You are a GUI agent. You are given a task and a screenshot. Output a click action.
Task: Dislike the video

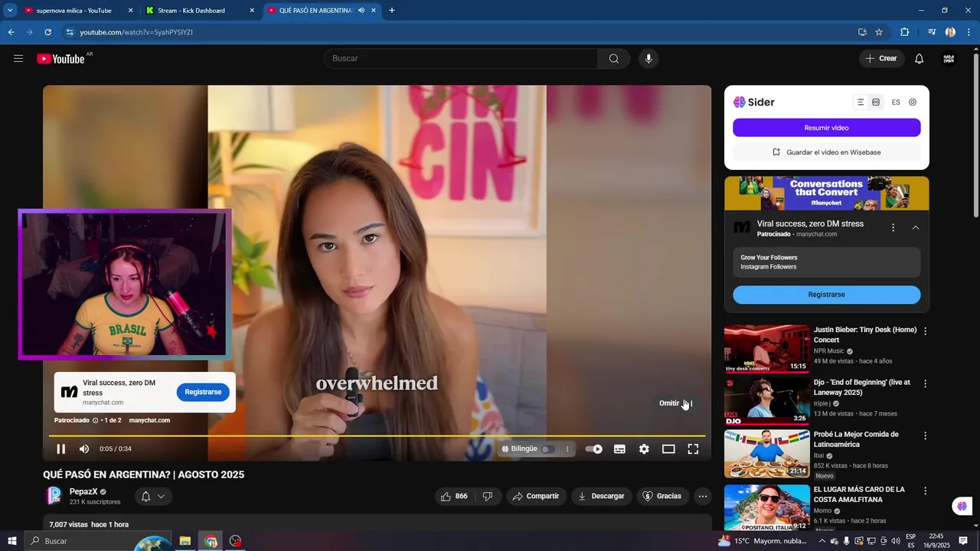pyautogui.click(x=488, y=497)
